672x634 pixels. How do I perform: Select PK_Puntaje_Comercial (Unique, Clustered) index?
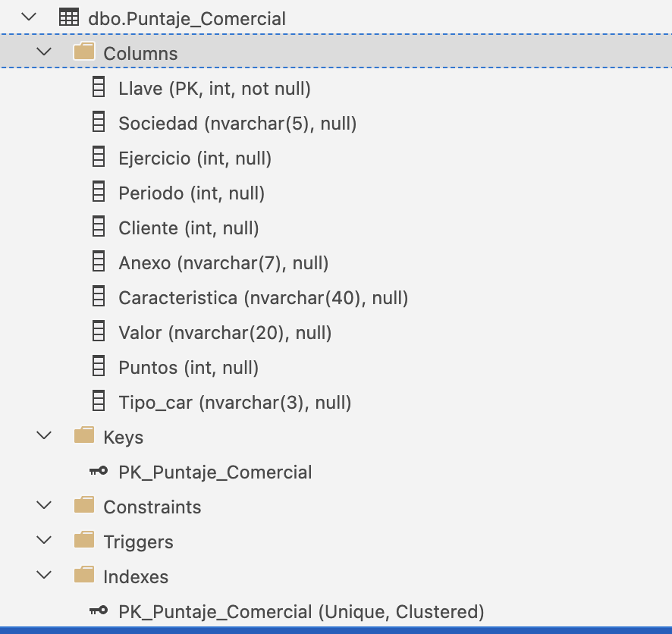click(x=301, y=612)
